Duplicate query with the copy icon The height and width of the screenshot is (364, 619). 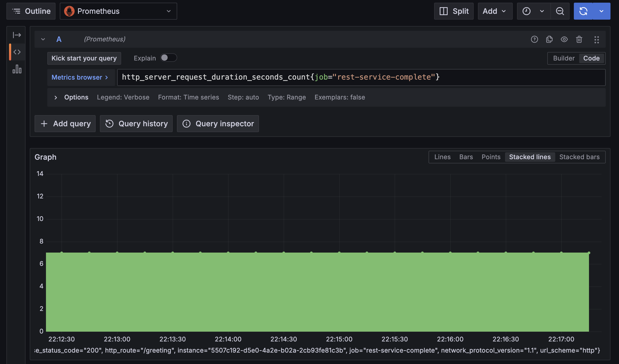pos(549,39)
